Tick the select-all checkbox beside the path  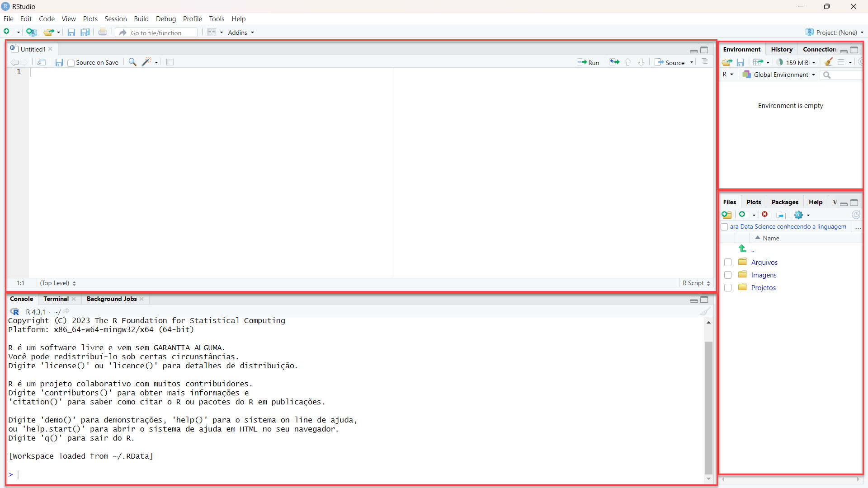725,227
